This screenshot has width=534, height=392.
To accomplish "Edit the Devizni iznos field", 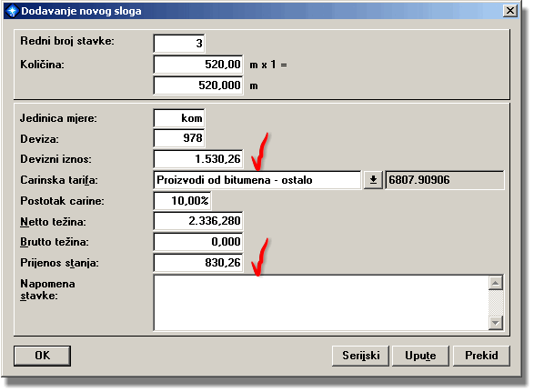I will pyautogui.click(x=198, y=159).
